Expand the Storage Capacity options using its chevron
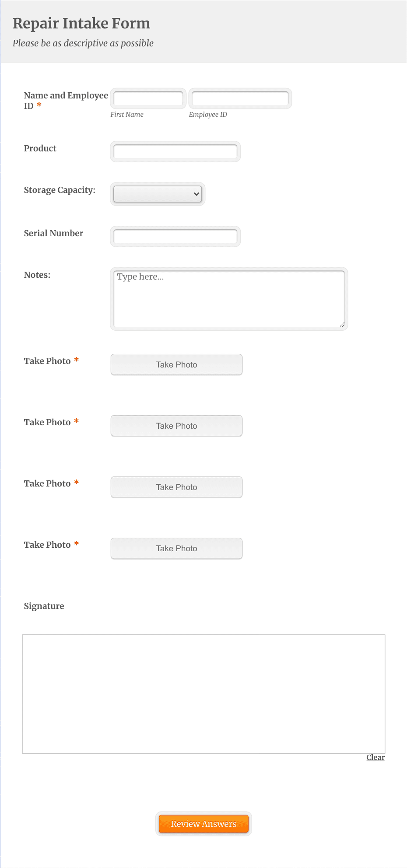This screenshot has width=407, height=868. click(x=196, y=194)
